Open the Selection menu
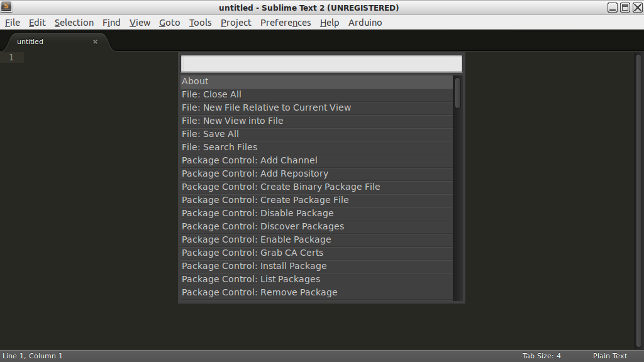The height and width of the screenshot is (362, 644). [74, 23]
